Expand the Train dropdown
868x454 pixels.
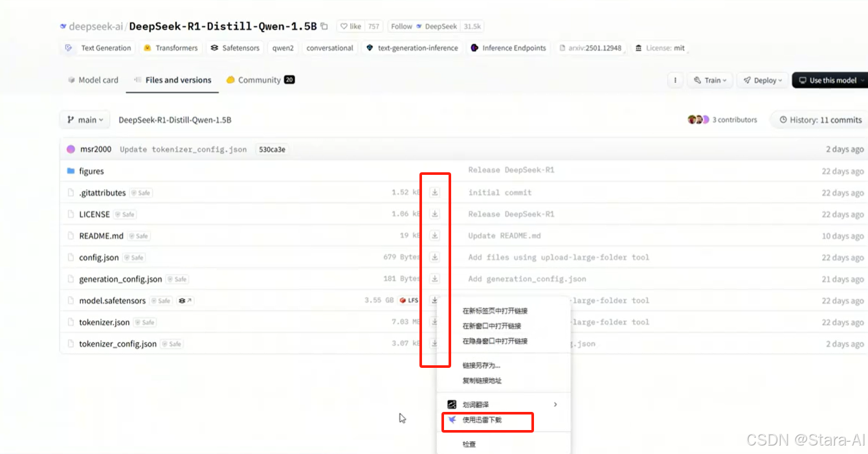click(710, 80)
